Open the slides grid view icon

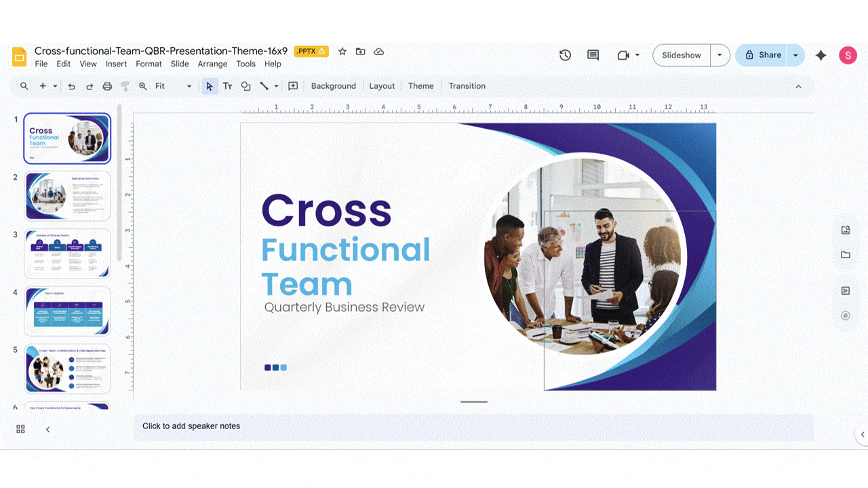20,428
